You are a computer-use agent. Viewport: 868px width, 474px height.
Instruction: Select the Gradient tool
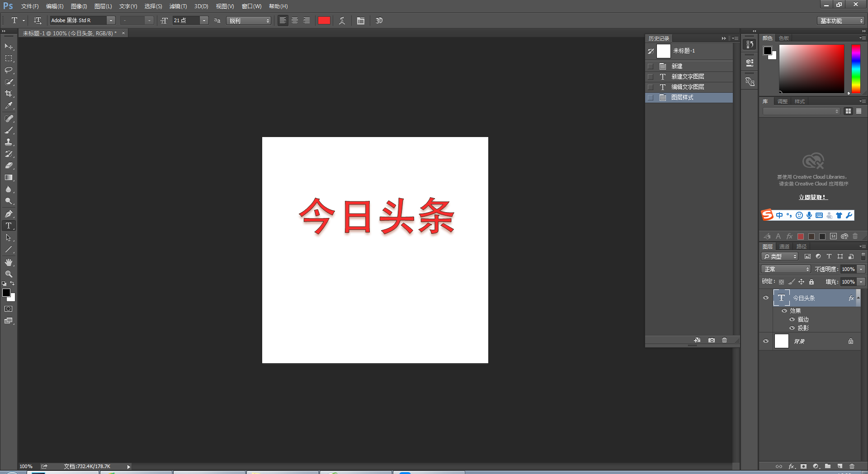coord(9,177)
